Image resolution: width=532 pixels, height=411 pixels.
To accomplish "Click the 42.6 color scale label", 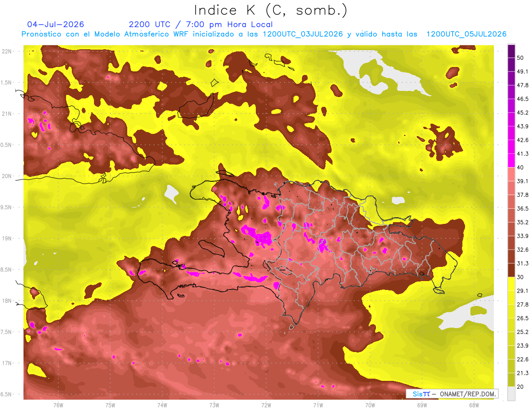I will [523, 140].
